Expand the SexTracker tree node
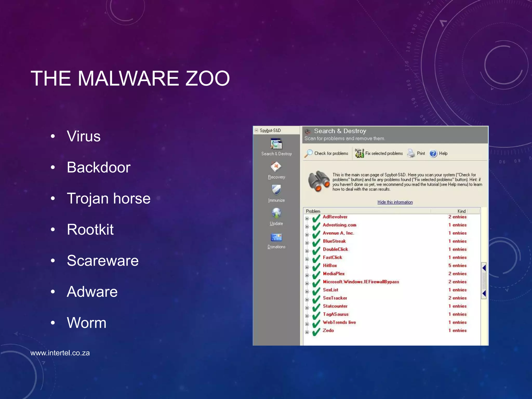The width and height of the screenshot is (532, 399). [x=307, y=300]
